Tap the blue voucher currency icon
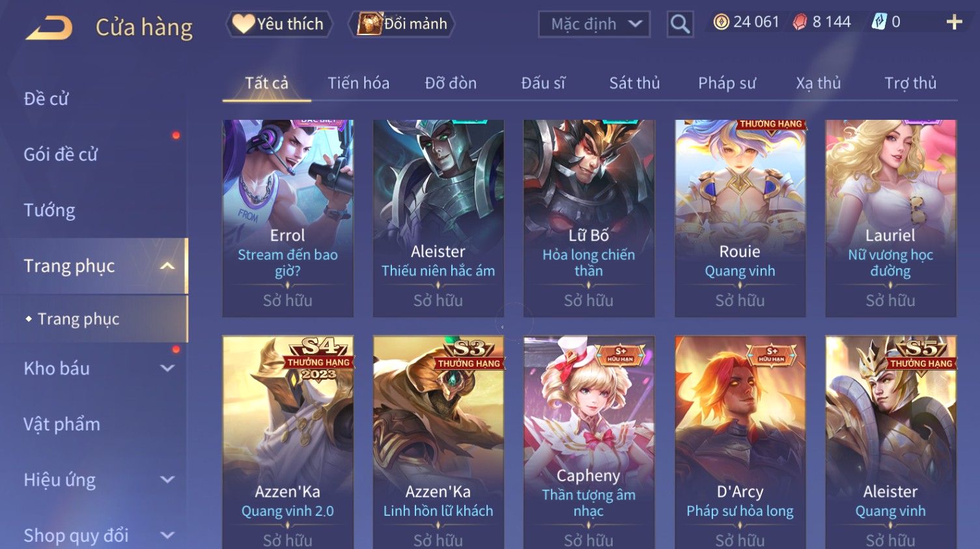This screenshot has width=980, height=549. (879, 22)
